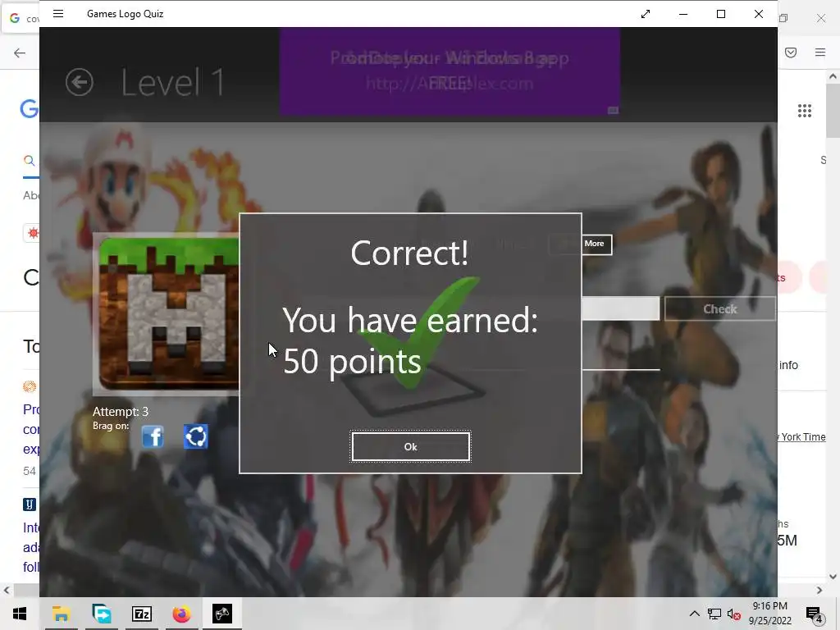Switch to Firefox on the taskbar
Image resolution: width=840 pixels, height=630 pixels.
pyautogui.click(x=181, y=614)
